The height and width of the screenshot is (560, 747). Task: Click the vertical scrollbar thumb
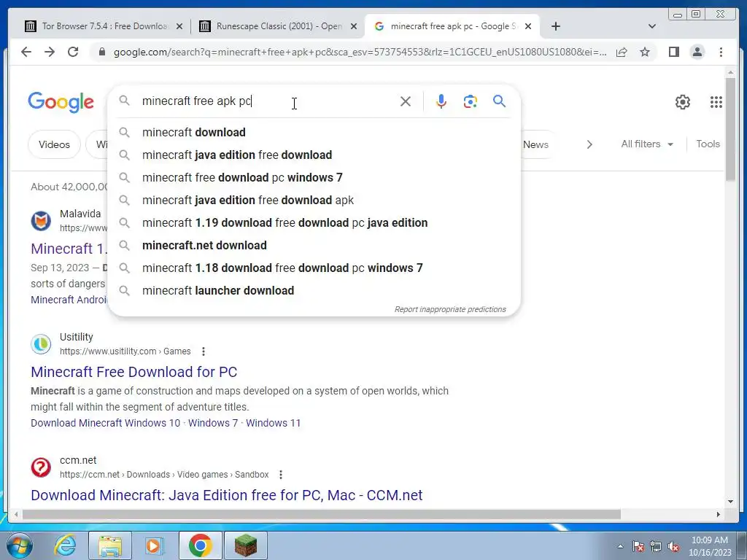coord(730,128)
